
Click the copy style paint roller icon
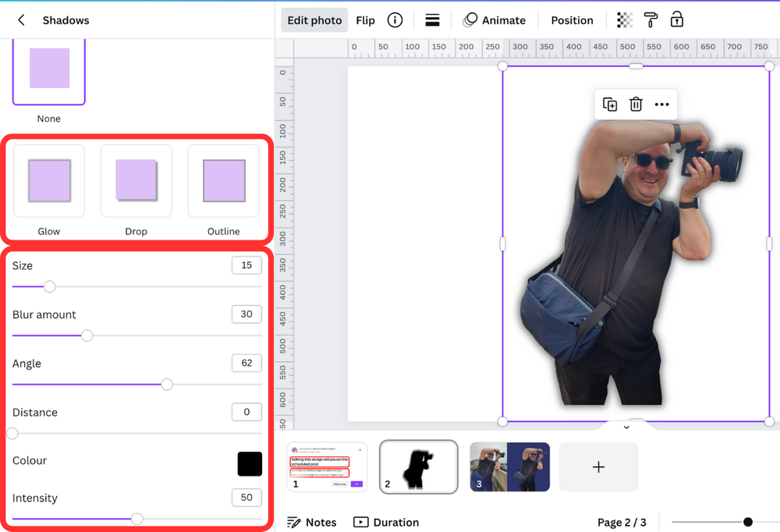pyautogui.click(x=651, y=20)
